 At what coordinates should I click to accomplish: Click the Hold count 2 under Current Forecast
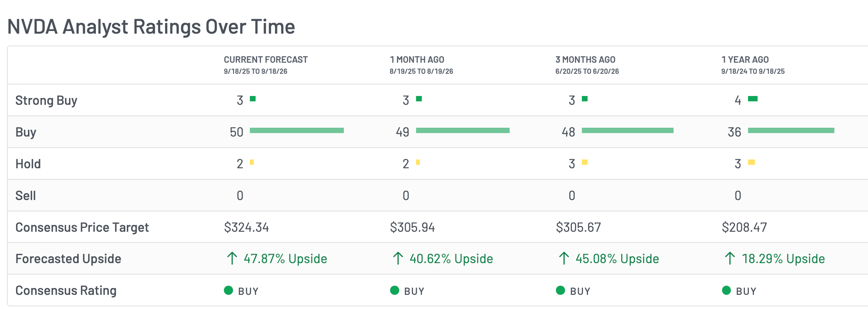click(240, 164)
